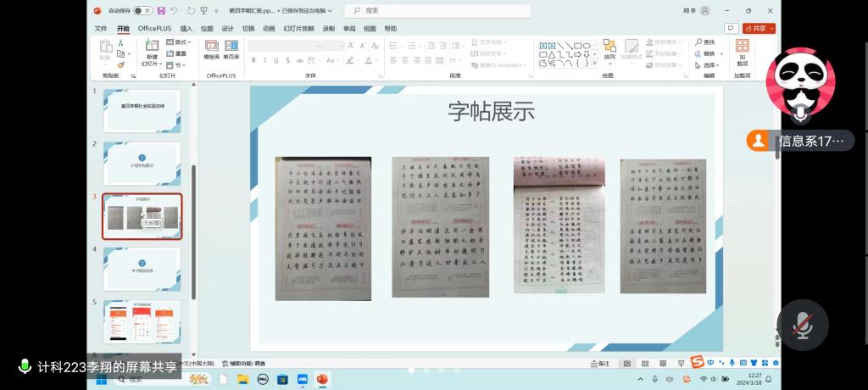Screen dimensions: 868x390
Task: Click the red 共享 share button
Action: (x=758, y=28)
